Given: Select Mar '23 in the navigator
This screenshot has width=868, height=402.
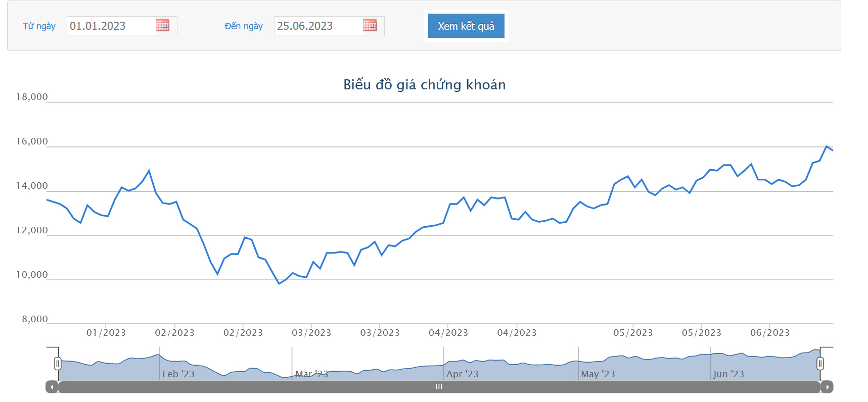Looking at the screenshot, I should 312,374.
